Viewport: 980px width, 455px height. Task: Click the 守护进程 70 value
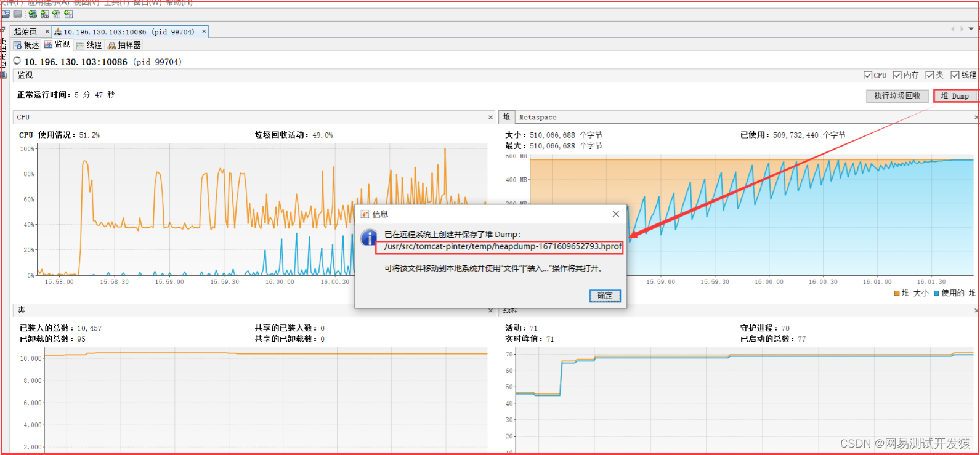click(785, 328)
